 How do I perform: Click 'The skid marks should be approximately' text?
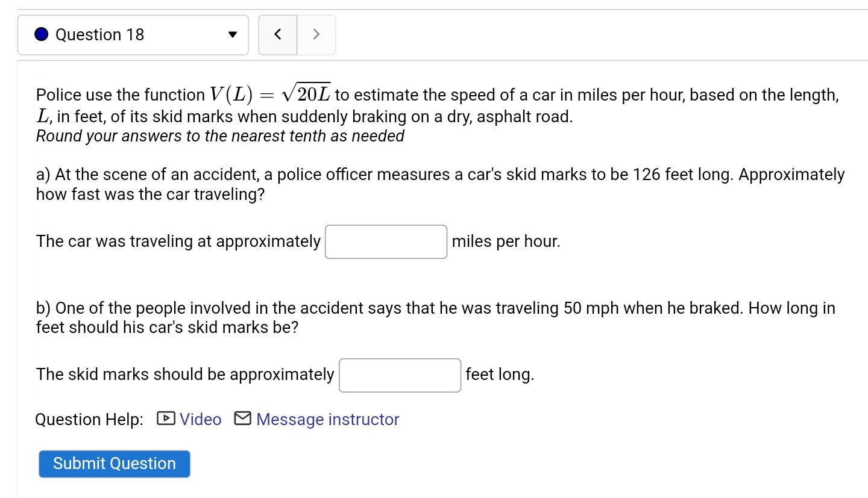click(x=185, y=375)
